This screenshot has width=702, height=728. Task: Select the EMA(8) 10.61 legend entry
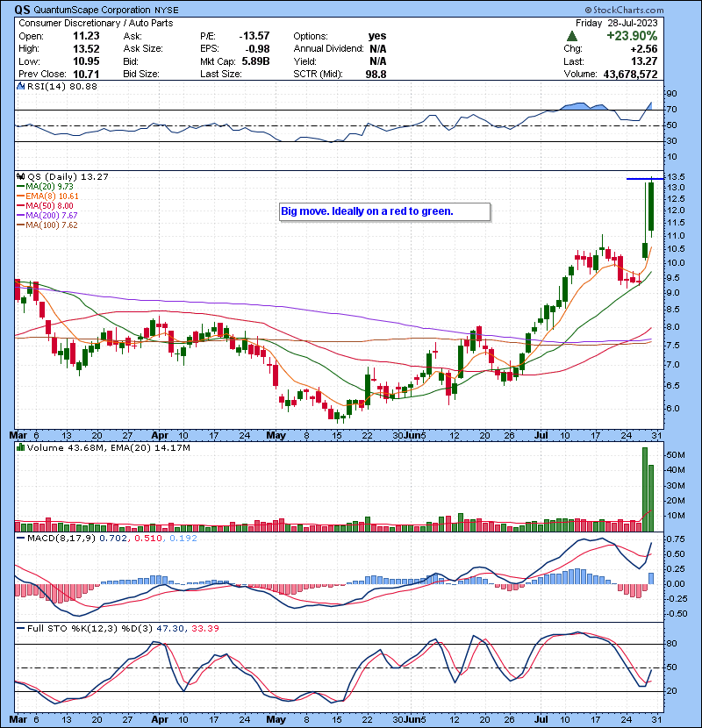48,196
